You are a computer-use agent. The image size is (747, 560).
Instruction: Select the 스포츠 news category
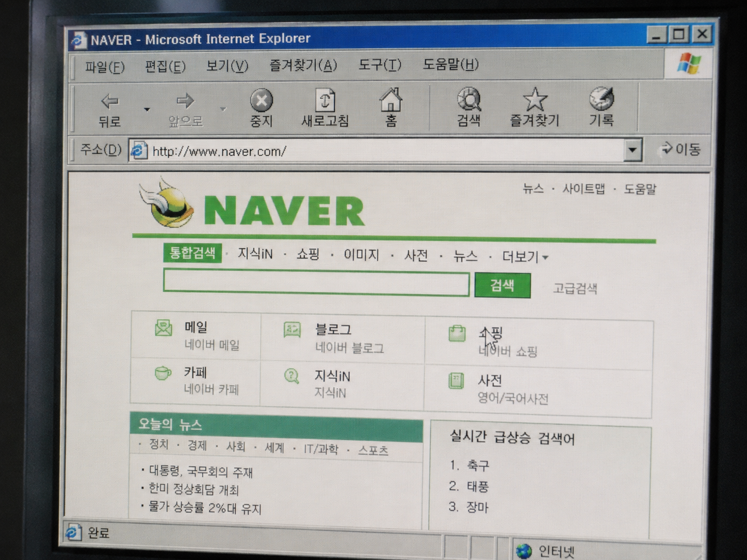point(373,450)
